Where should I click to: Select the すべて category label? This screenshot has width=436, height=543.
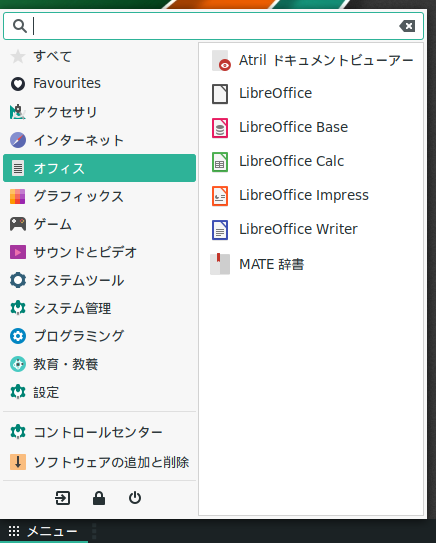coord(53,56)
